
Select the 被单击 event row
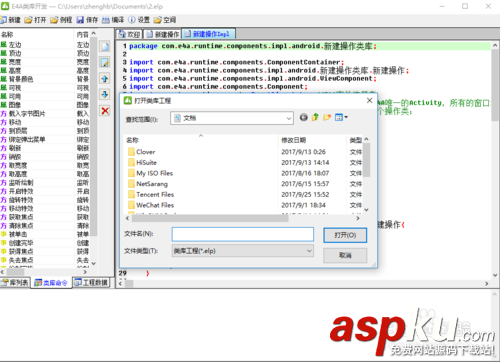pos(45,234)
